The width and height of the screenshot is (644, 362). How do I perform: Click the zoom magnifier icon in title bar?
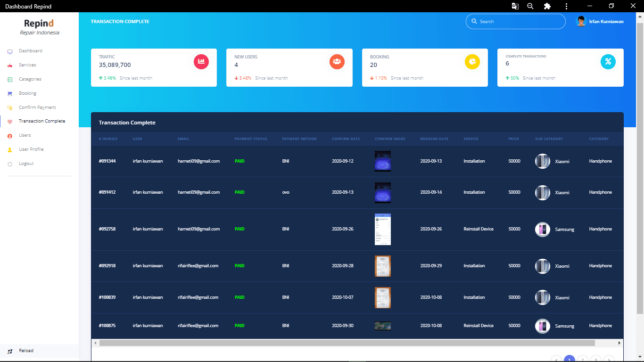pos(530,6)
